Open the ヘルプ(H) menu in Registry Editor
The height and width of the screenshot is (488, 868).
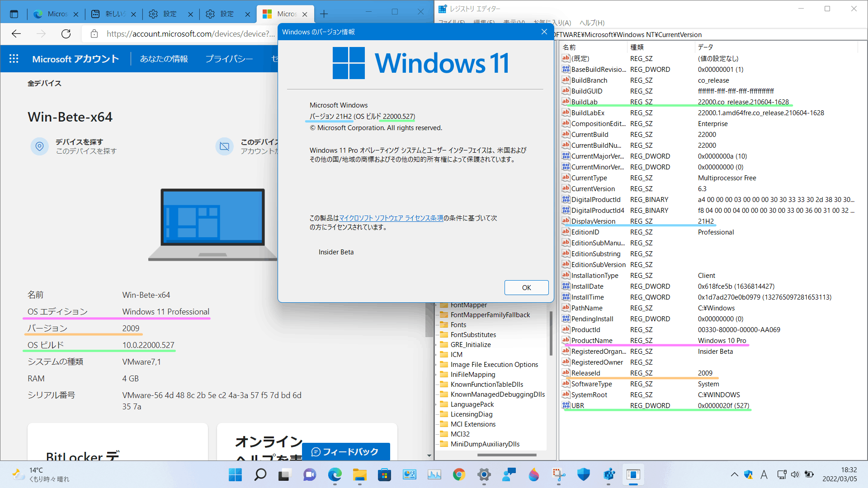pyautogui.click(x=592, y=23)
